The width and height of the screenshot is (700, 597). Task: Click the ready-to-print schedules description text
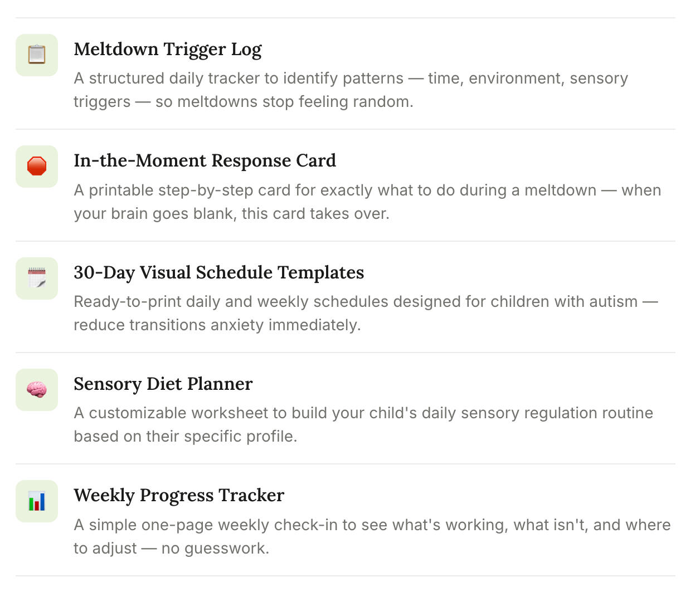point(366,313)
